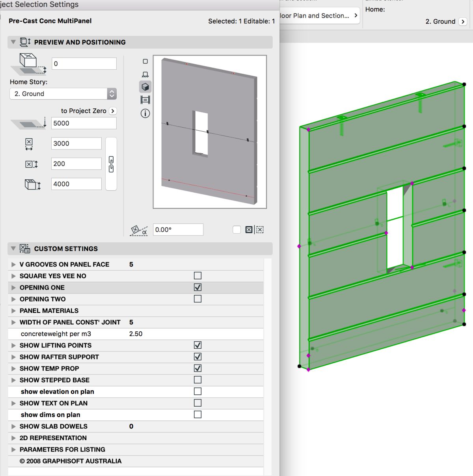Open Floor Plan and Section popup
The width and height of the screenshot is (473, 476).
(x=319, y=16)
